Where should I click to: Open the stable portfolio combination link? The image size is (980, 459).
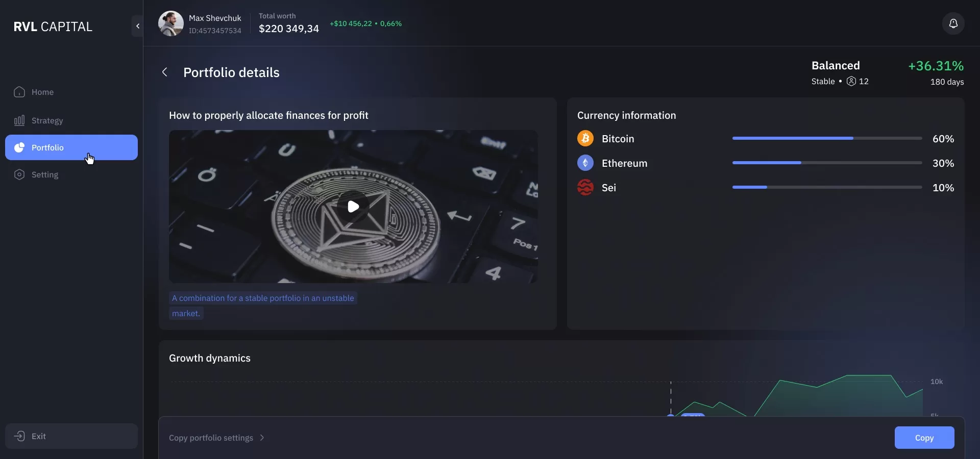pos(263,298)
